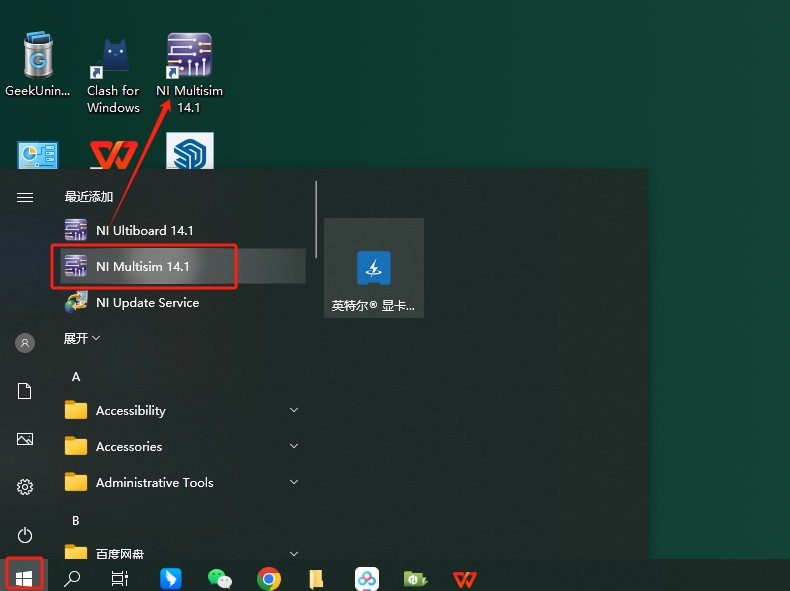Open NI Multisim 14.1 desktop shortcut
The image size is (790, 591).
pos(189,73)
